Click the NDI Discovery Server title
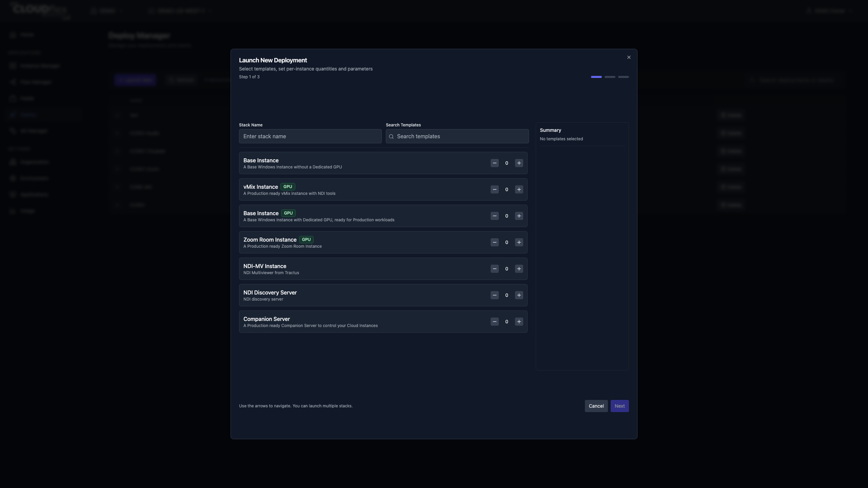Image resolution: width=868 pixels, height=488 pixels. click(x=270, y=292)
